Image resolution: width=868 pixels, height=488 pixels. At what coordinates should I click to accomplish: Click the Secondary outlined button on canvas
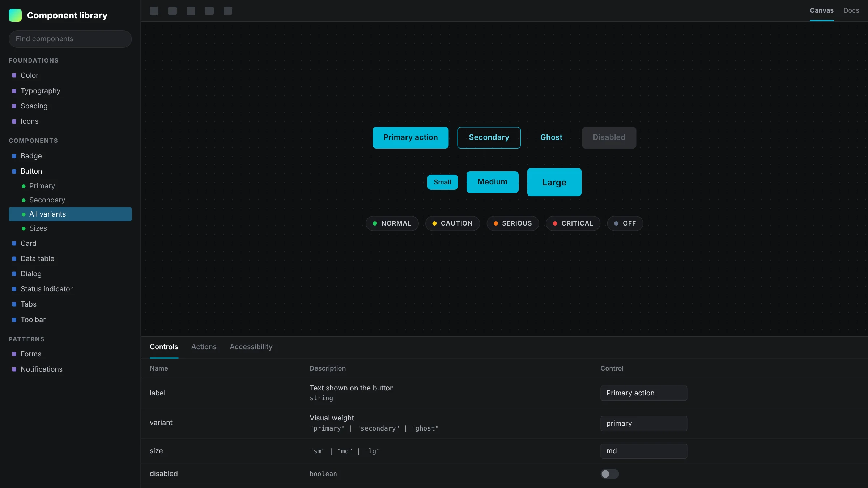[x=489, y=137]
